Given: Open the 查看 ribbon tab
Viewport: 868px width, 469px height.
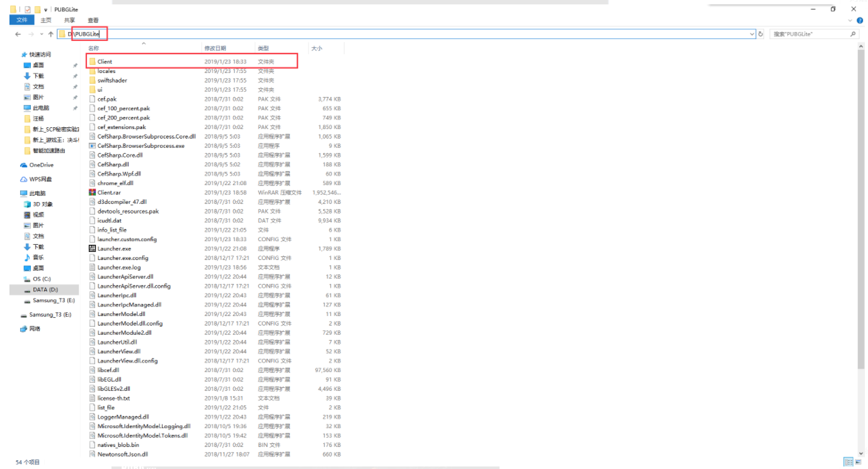Looking at the screenshot, I should [93, 20].
